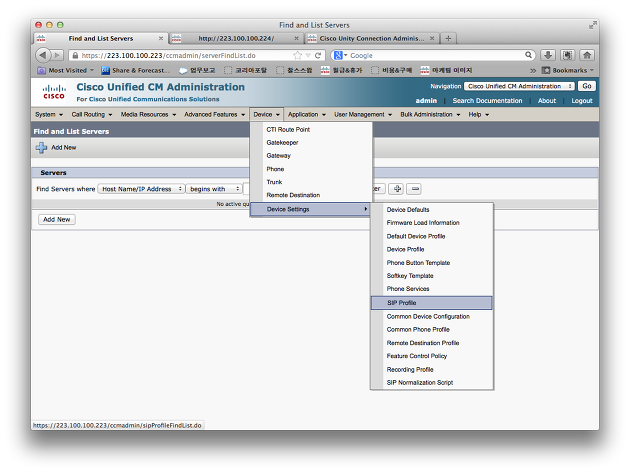Click the Logout link
The height and width of the screenshot is (473, 630).
click(582, 101)
